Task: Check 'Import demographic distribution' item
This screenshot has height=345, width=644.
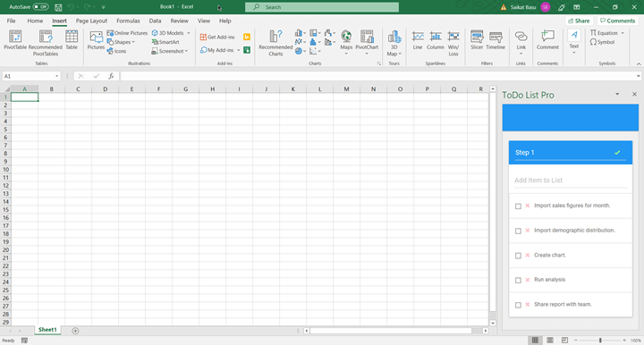Action: point(518,231)
